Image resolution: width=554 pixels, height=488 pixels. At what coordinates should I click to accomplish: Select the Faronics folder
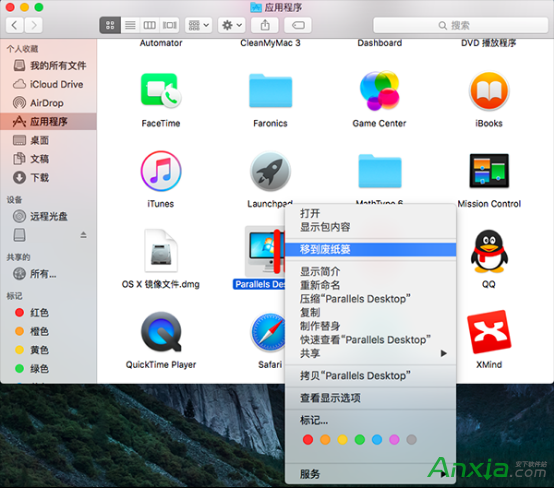pos(270,90)
